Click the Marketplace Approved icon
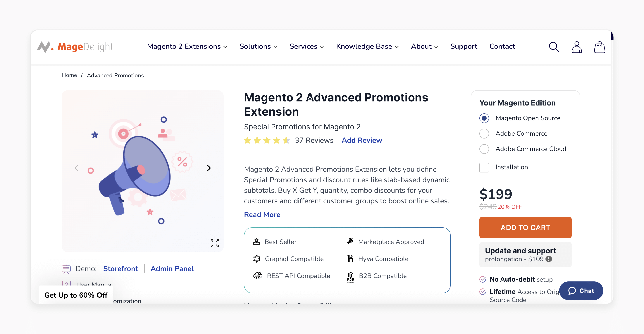The height and width of the screenshot is (334, 644). 350,241
